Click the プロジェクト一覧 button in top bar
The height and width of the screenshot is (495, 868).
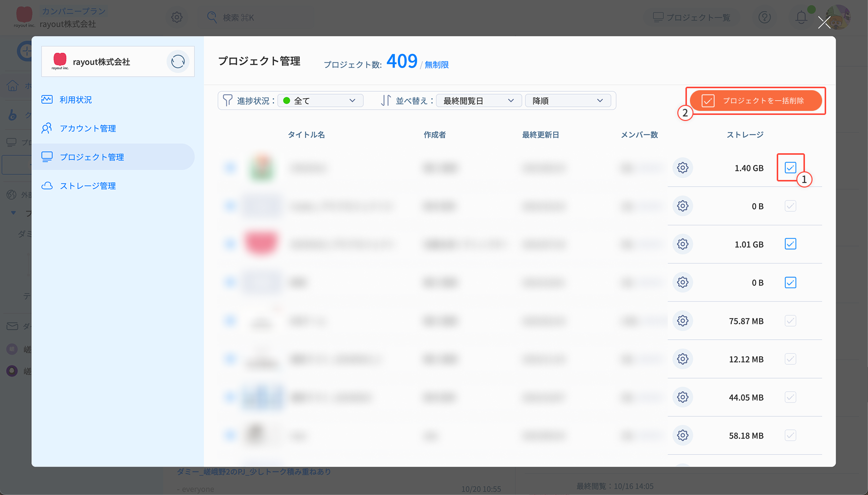[691, 18]
